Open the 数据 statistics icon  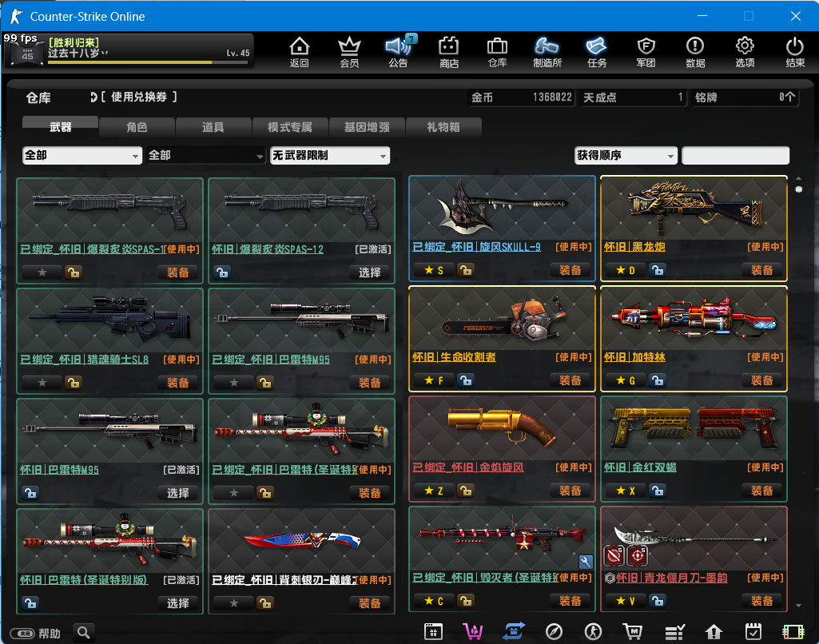[695, 52]
